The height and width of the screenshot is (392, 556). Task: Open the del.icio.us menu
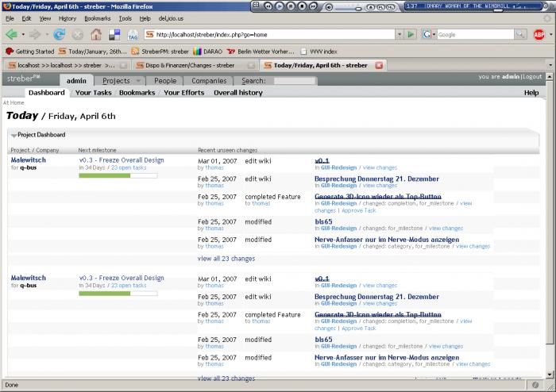pos(171,18)
